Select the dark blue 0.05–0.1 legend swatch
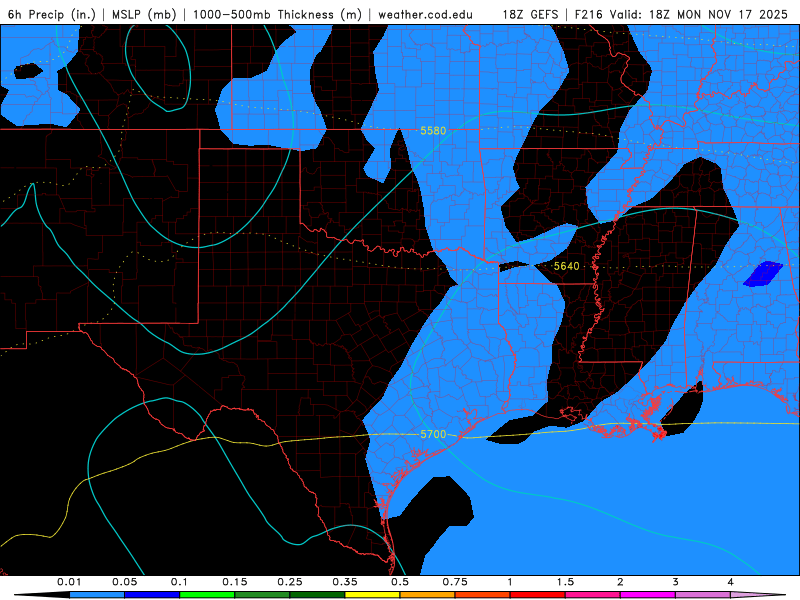 tap(152, 595)
